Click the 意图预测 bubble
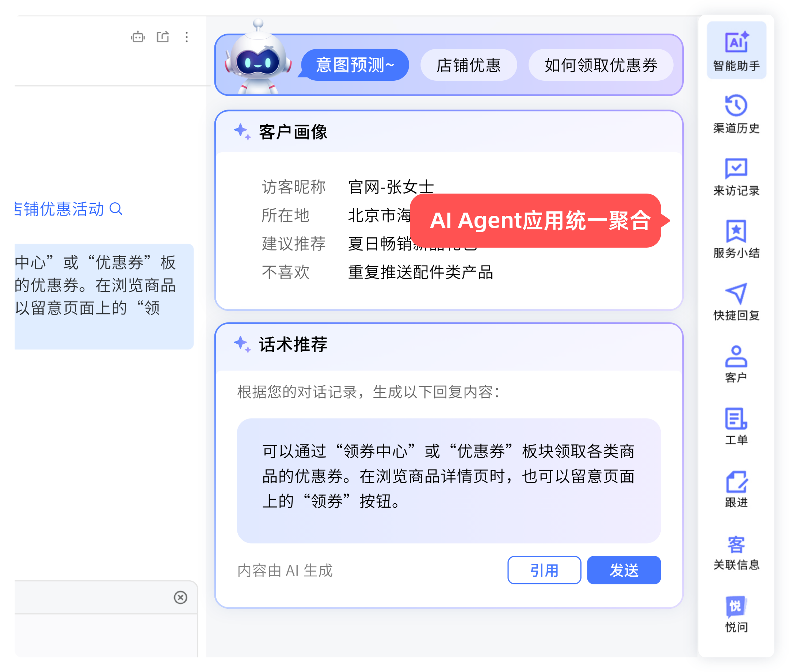789x672 pixels. pos(355,65)
